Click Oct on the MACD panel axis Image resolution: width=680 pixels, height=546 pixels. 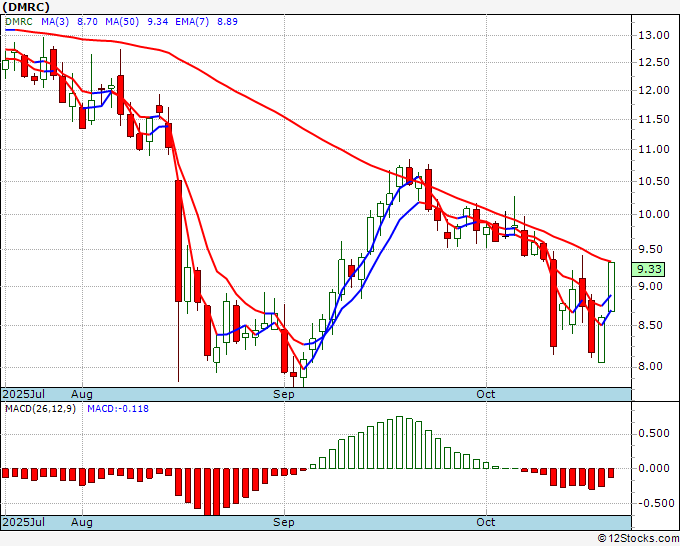[486, 522]
